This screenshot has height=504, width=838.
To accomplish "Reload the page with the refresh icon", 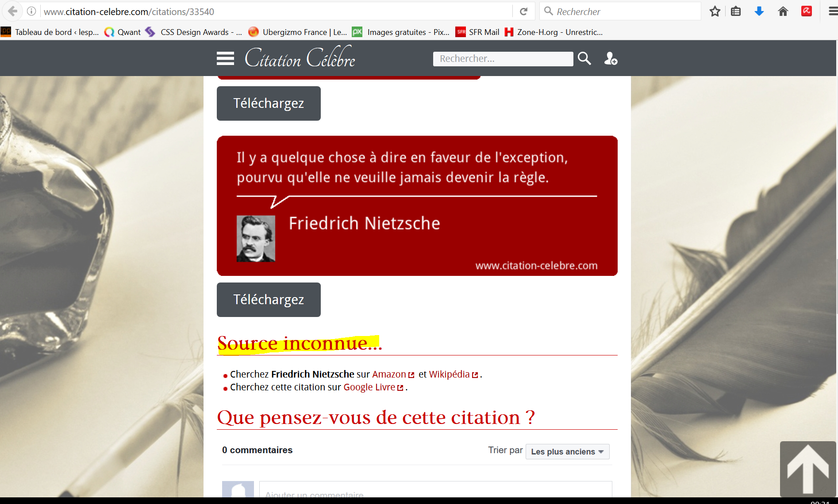I will pos(523,11).
